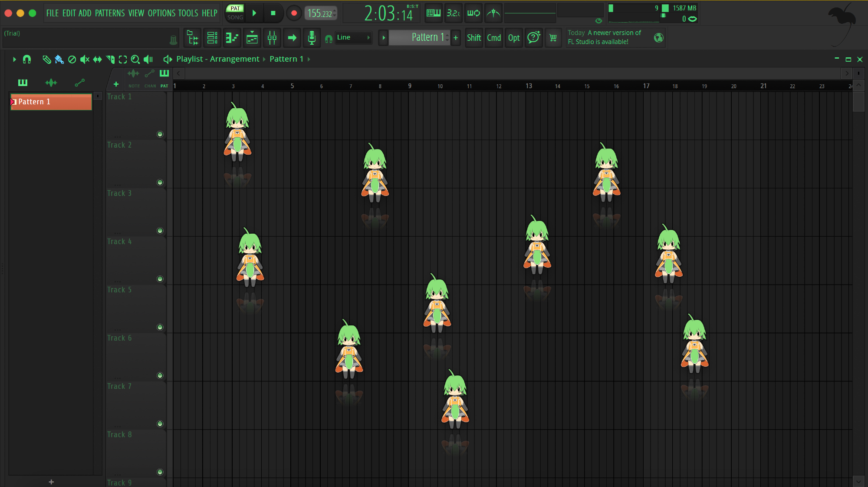Select the Paint brush tool
This screenshot has height=487, width=868.
(x=59, y=59)
